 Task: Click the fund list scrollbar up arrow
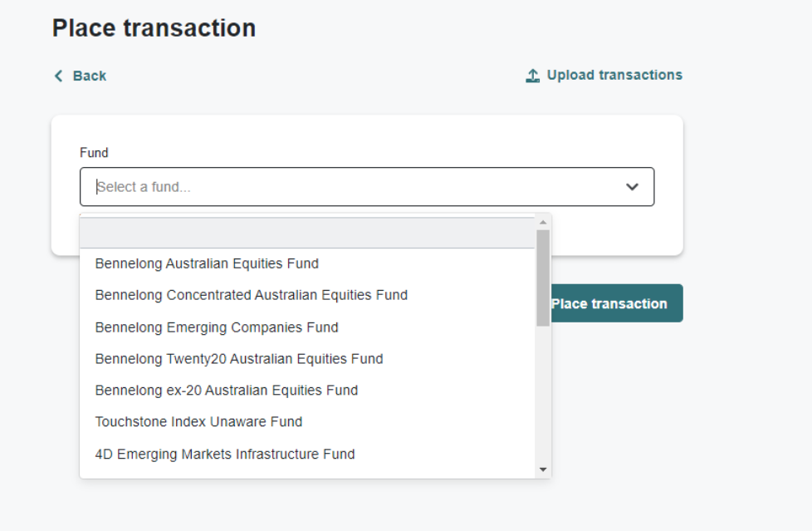click(x=543, y=222)
